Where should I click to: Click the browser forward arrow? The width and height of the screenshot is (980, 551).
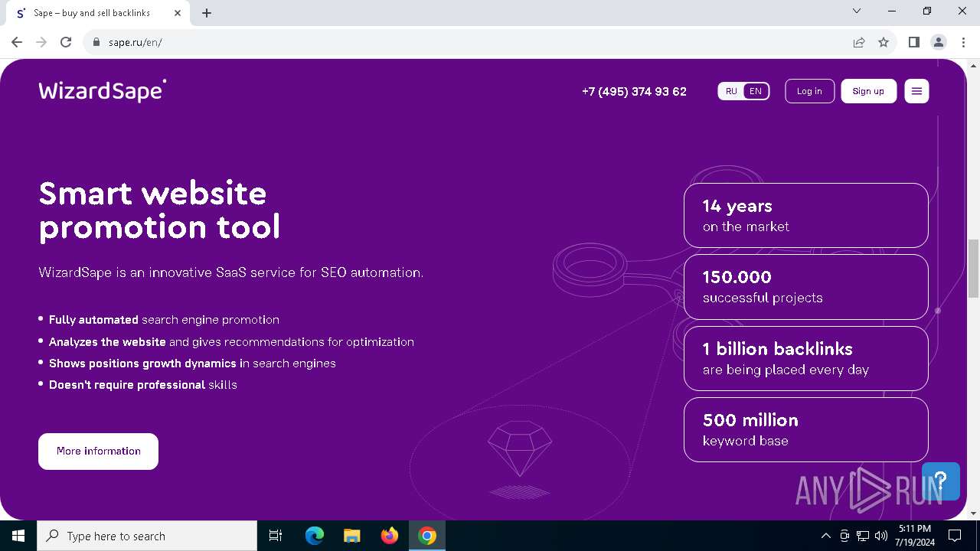pyautogui.click(x=41, y=42)
